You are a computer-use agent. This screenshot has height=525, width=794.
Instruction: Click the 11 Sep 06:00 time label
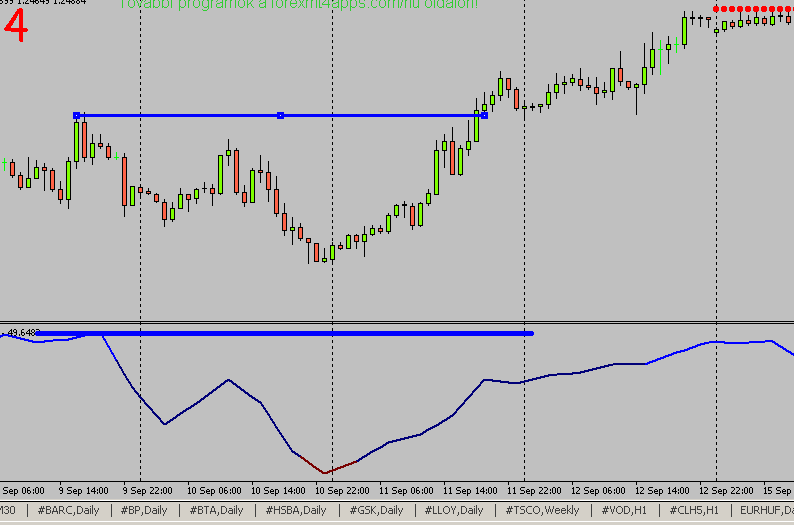(x=406, y=491)
